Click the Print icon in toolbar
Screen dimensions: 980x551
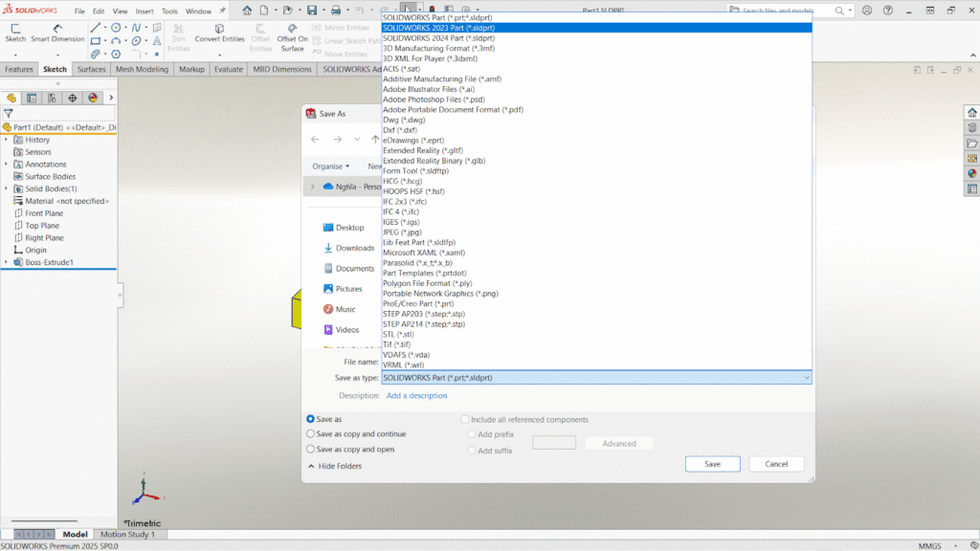point(336,11)
